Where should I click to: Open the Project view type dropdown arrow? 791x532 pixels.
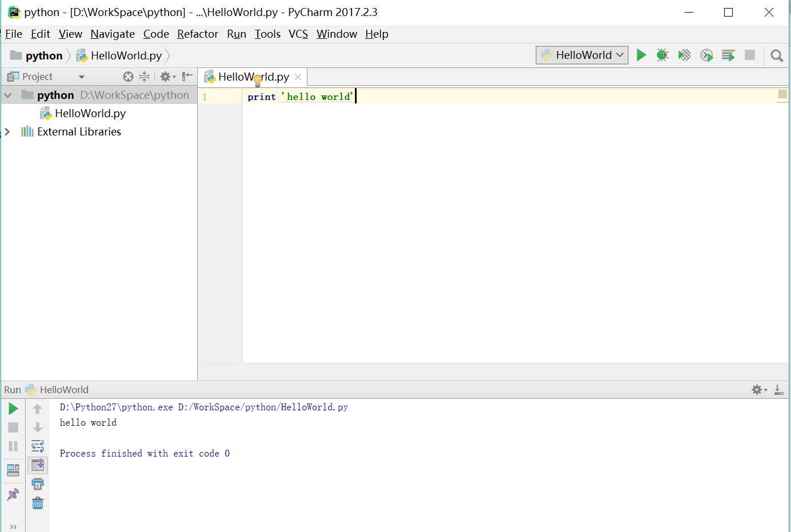coord(82,77)
